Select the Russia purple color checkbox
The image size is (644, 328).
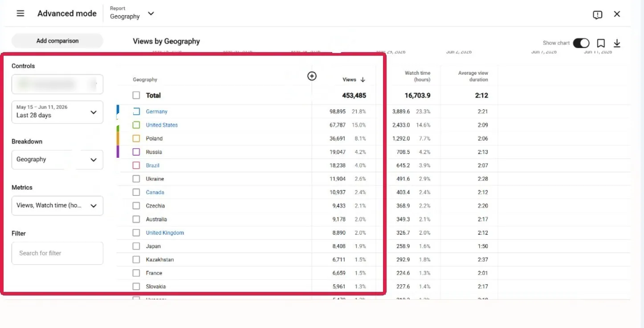click(x=136, y=152)
